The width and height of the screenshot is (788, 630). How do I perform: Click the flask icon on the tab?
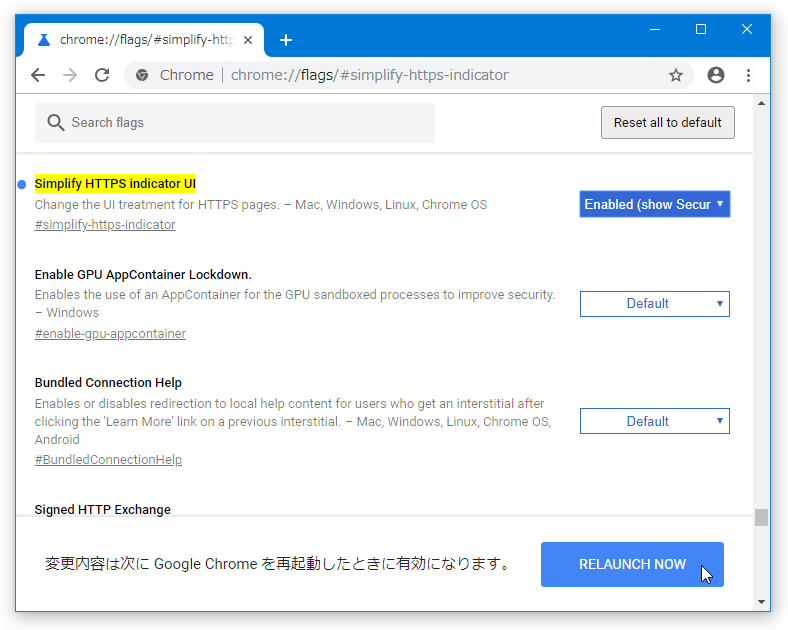pyautogui.click(x=44, y=40)
